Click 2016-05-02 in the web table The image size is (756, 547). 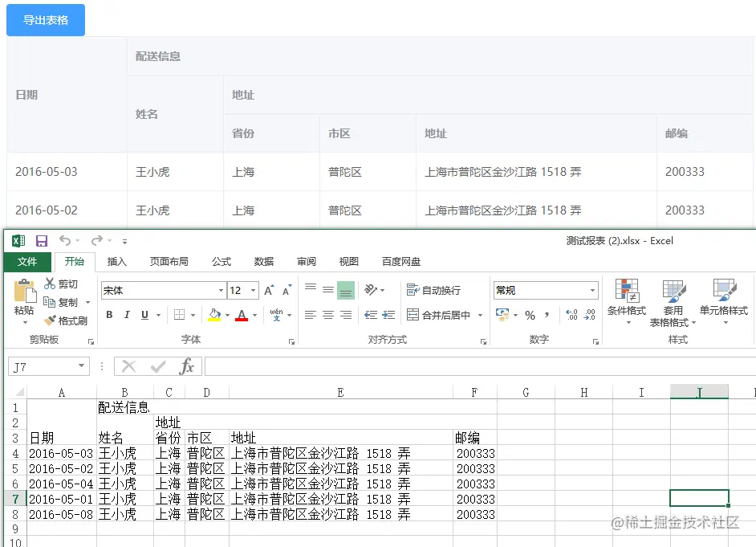[47, 210]
